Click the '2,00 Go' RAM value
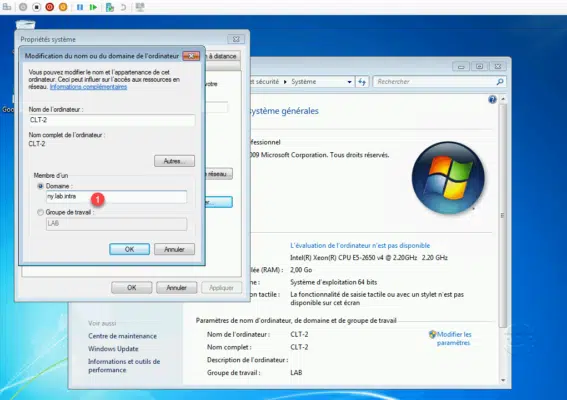Image resolution: width=567 pixels, height=400 pixels. 301,270
